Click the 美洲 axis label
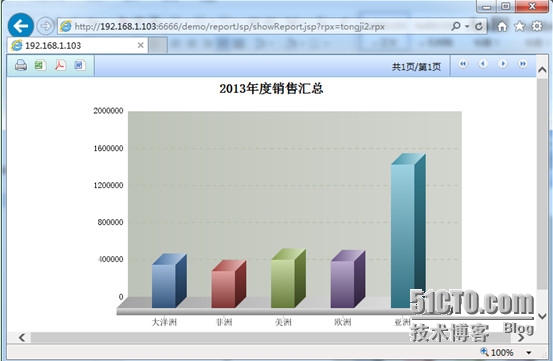553x361 pixels. (x=283, y=322)
